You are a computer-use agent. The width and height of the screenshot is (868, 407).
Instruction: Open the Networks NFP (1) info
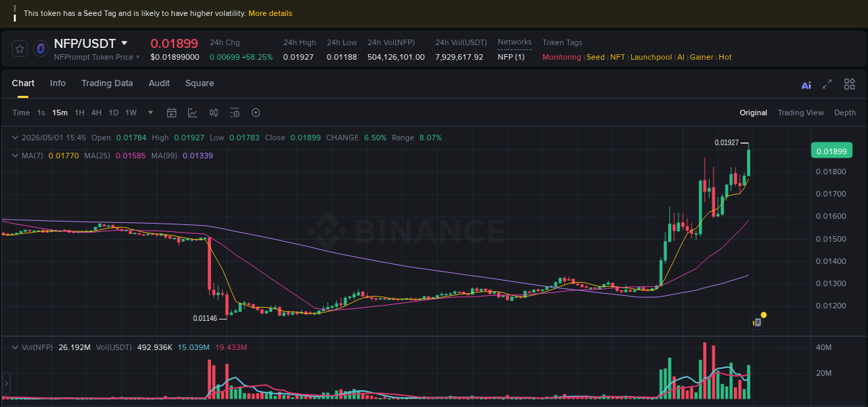(x=511, y=57)
